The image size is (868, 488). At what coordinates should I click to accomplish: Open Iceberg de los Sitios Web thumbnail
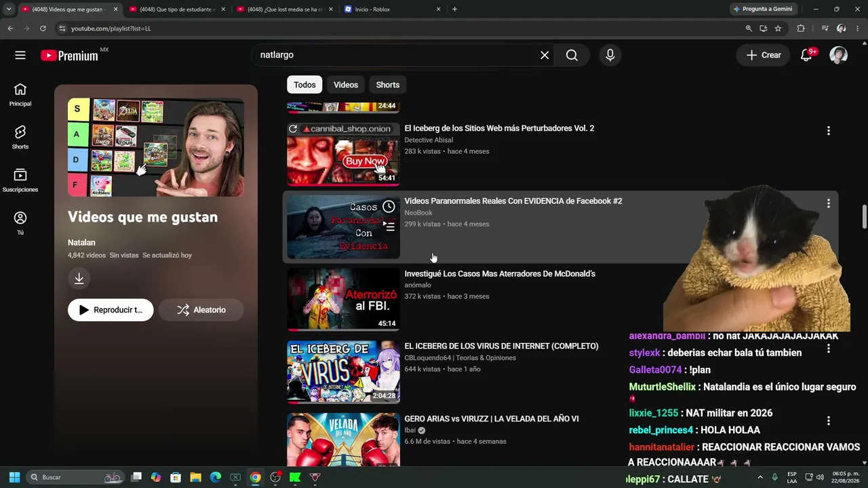pyautogui.click(x=343, y=154)
